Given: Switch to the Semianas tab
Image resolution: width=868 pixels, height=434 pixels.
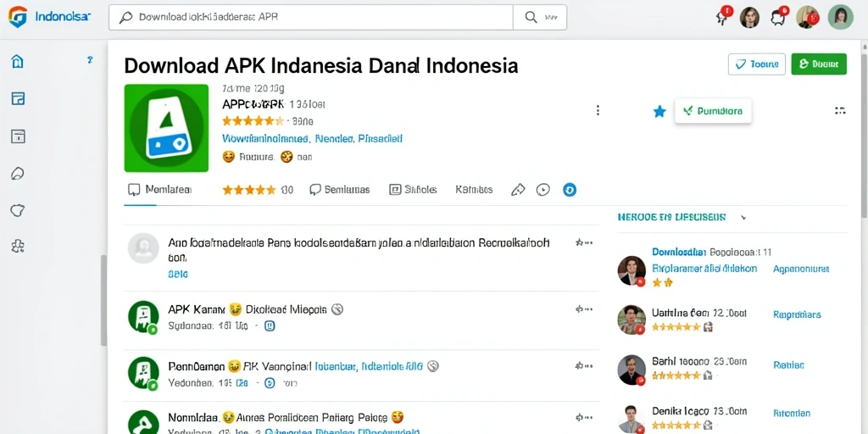Looking at the screenshot, I should point(339,190).
